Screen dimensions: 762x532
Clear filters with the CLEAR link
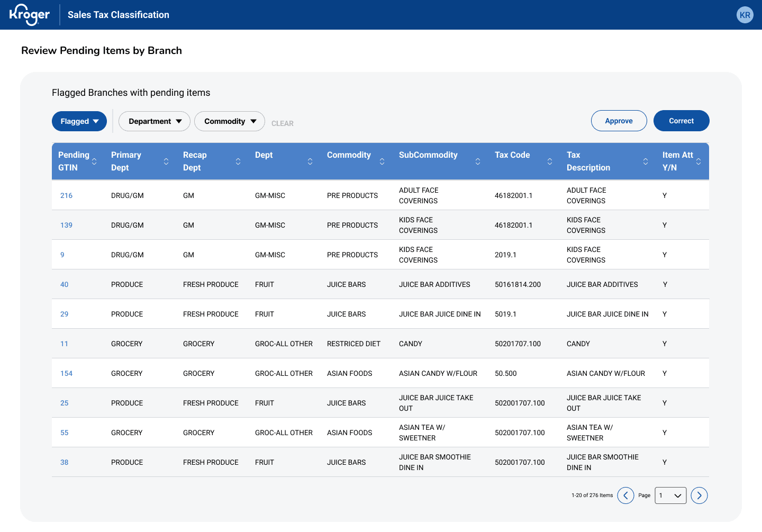[283, 123]
